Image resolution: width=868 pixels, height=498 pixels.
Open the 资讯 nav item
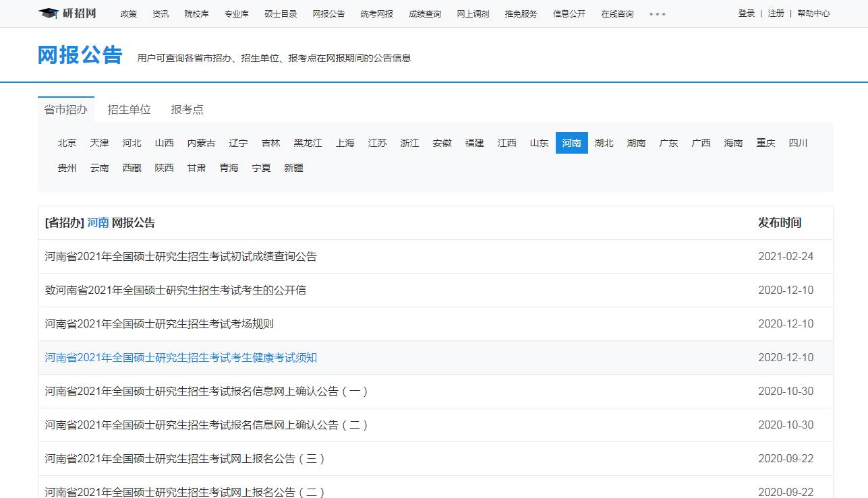tap(161, 13)
